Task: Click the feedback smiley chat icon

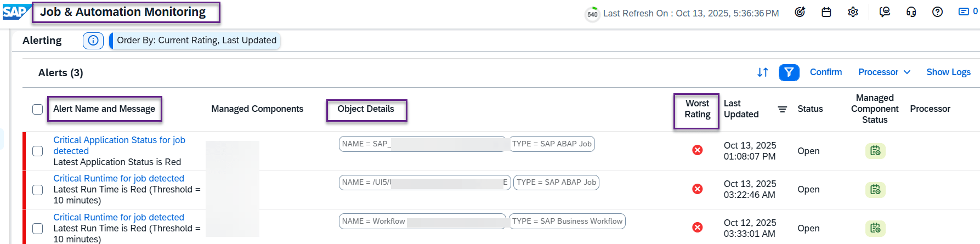Action: coord(885,12)
